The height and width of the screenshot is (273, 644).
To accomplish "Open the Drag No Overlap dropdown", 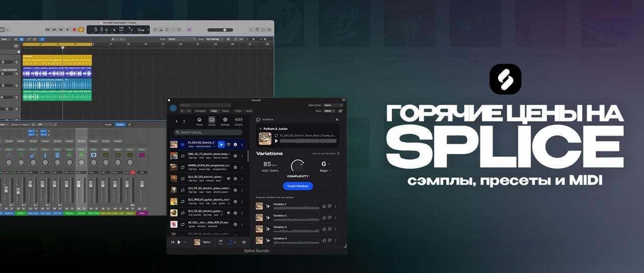I will pos(214,39).
